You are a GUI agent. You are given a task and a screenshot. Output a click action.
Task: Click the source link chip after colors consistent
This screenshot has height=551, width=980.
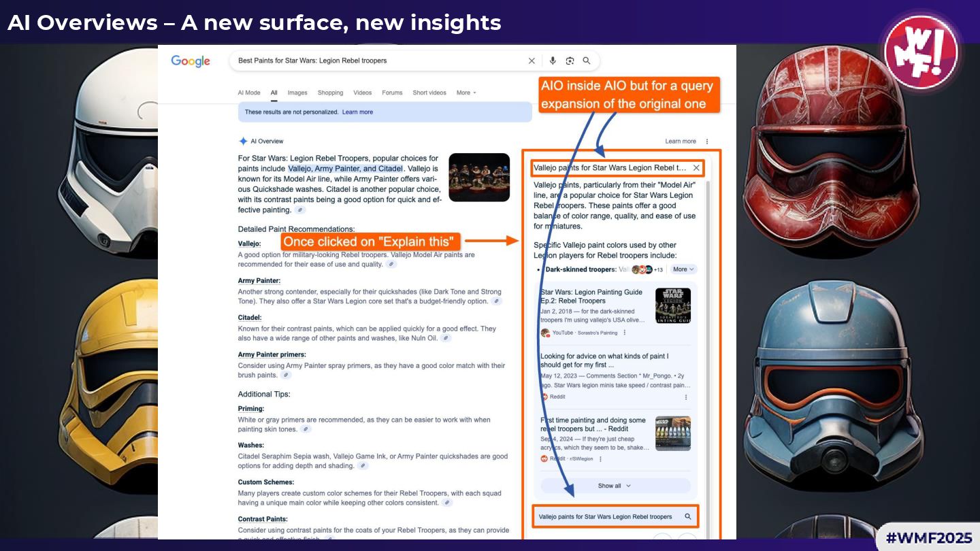click(x=446, y=503)
